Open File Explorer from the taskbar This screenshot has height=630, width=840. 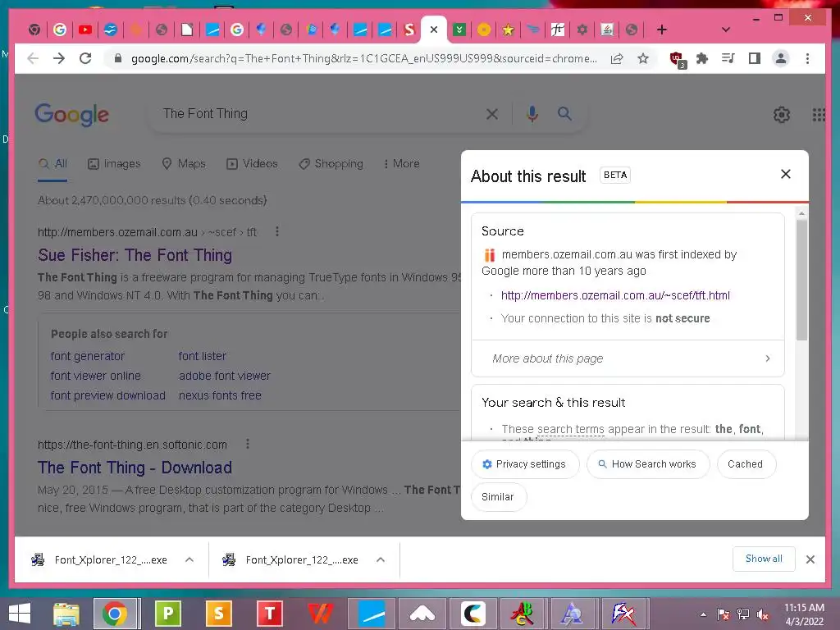(66, 614)
